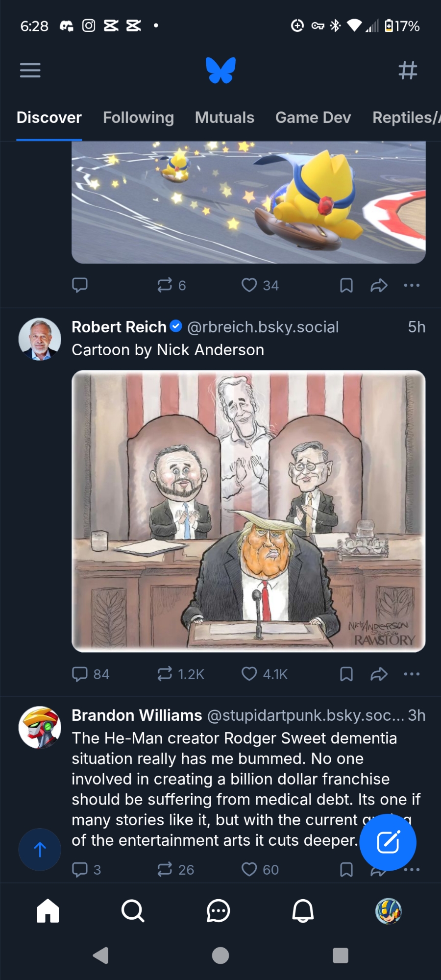Viewport: 441px width, 980px height.
Task: Switch to the Following tab
Action: tap(138, 118)
